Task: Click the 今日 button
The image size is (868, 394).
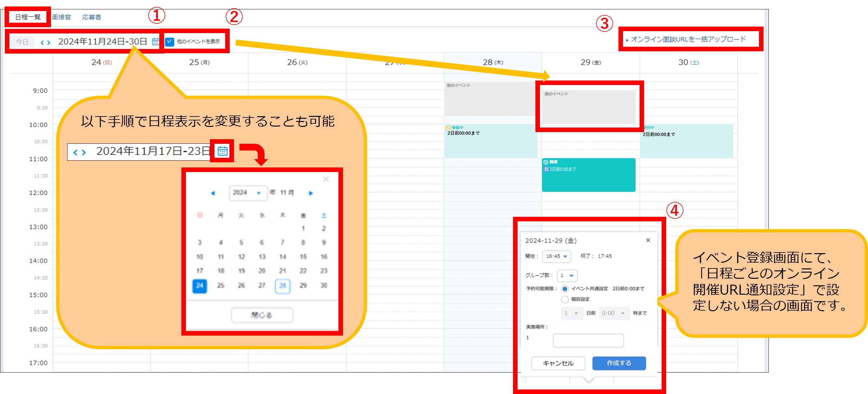Action: [22, 42]
